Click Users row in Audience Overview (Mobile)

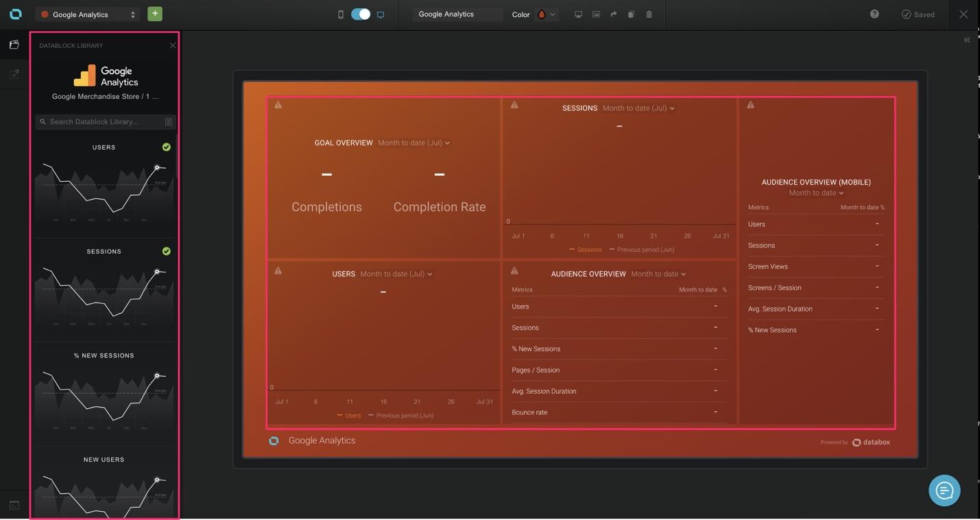coord(816,224)
